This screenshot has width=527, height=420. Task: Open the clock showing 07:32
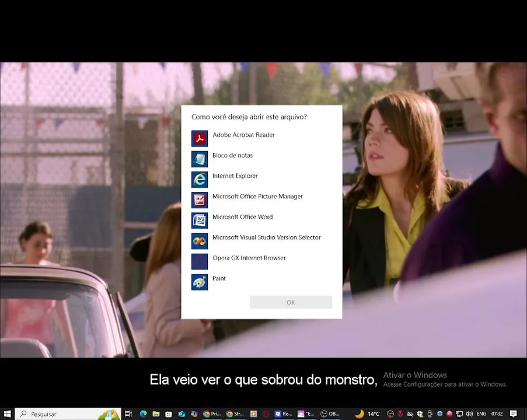point(497,414)
